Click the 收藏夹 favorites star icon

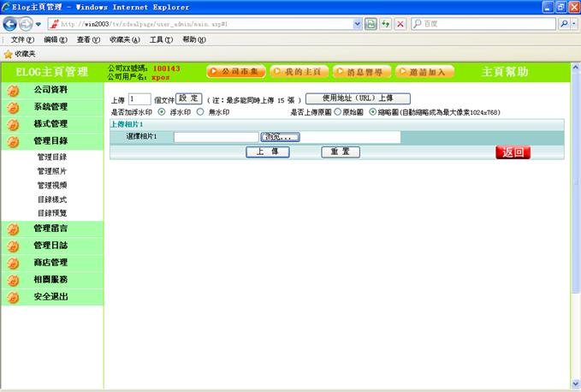pyautogui.click(x=8, y=54)
